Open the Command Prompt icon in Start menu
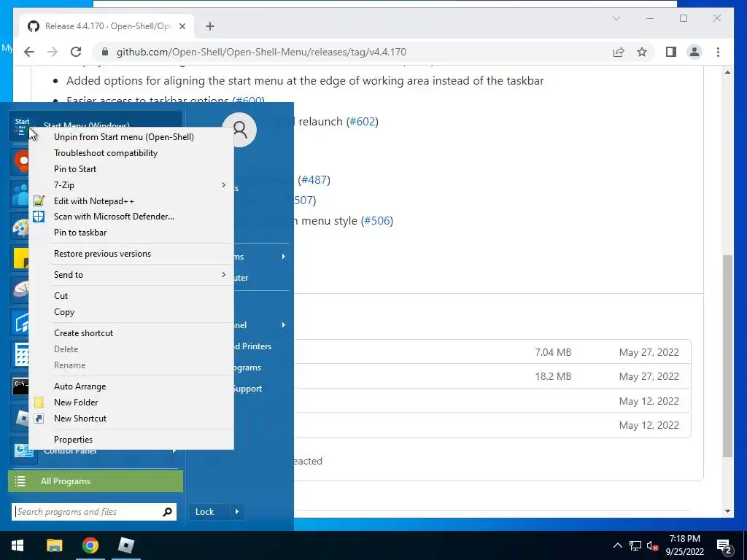Screen dimensions: 747x560 click(x=21, y=386)
